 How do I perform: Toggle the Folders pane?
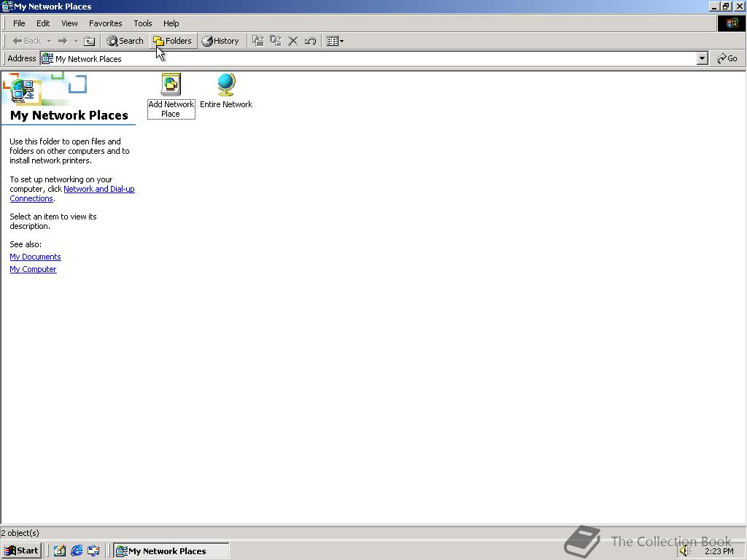[x=172, y=41]
